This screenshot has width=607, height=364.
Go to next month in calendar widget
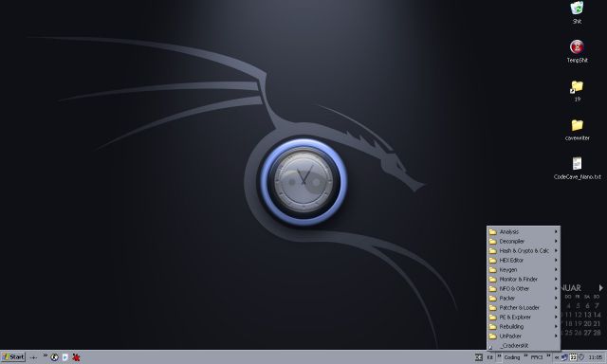coord(600,288)
